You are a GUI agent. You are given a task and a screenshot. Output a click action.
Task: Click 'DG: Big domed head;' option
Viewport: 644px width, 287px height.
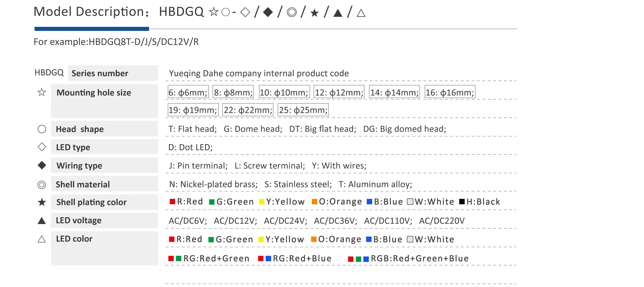tap(405, 129)
